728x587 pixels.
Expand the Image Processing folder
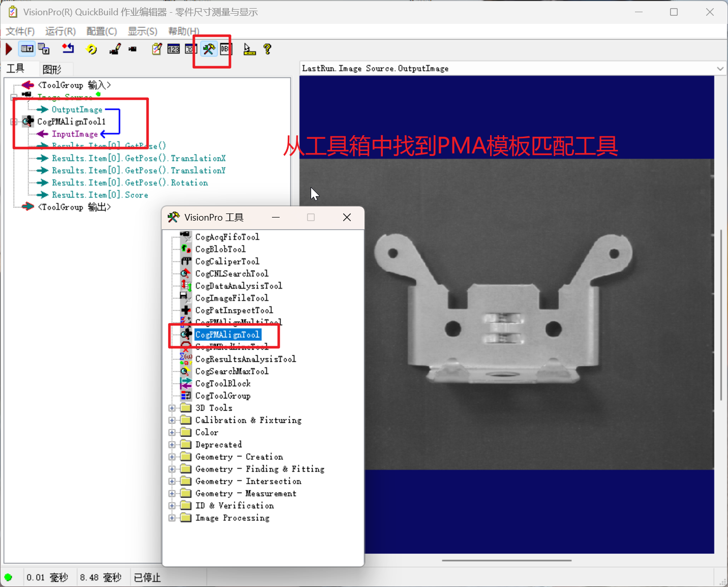pyautogui.click(x=172, y=518)
